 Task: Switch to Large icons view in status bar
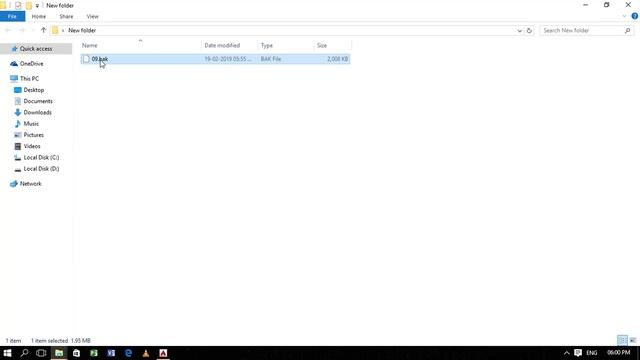pos(633,340)
